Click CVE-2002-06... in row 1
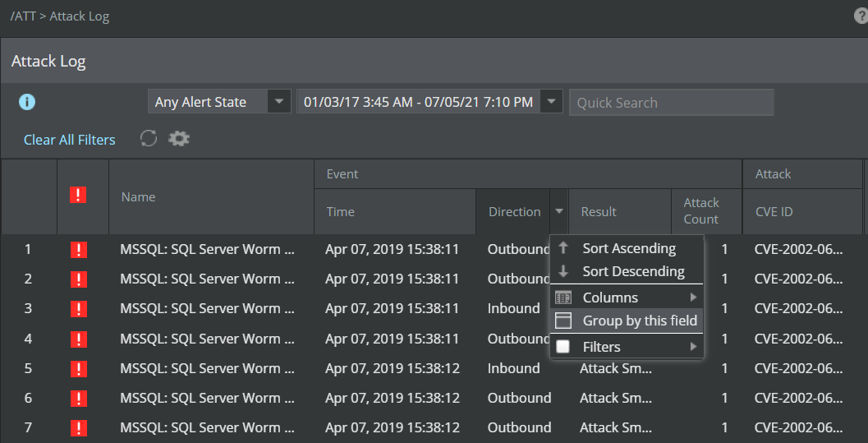Viewport: 868px width, 443px height. [798, 249]
